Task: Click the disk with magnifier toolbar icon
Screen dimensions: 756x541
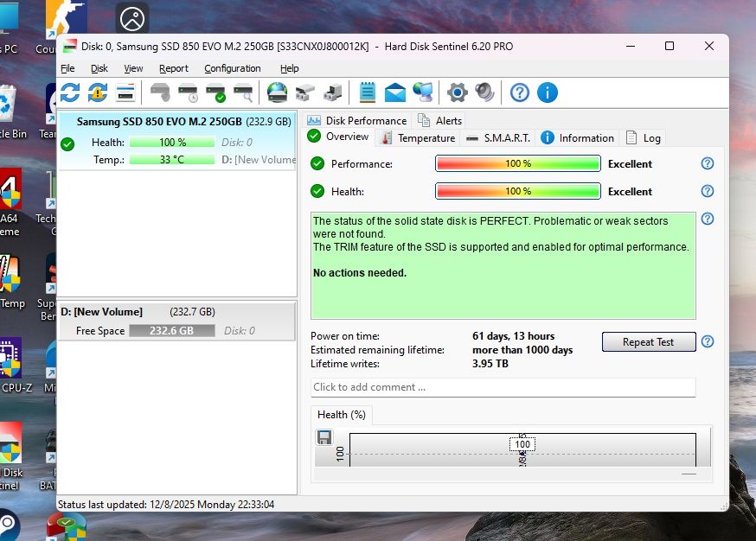Action: tap(243, 92)
